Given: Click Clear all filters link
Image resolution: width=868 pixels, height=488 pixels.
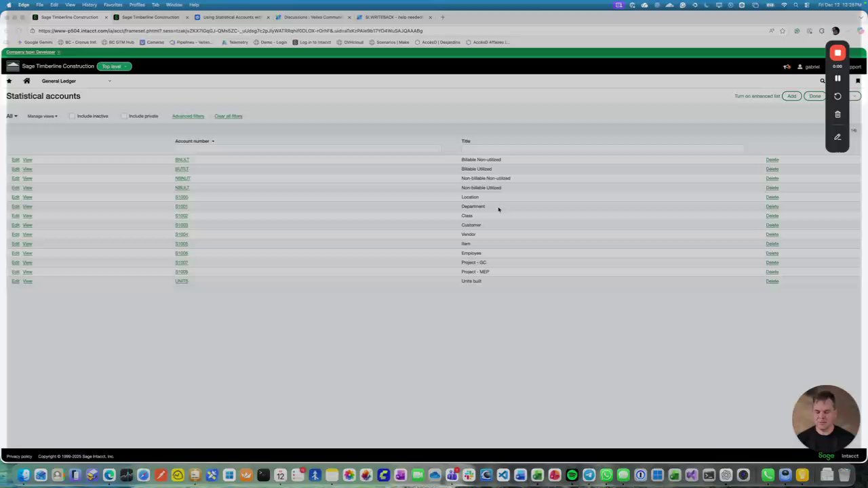Looking at the screenshot, I should pos(228,116).
